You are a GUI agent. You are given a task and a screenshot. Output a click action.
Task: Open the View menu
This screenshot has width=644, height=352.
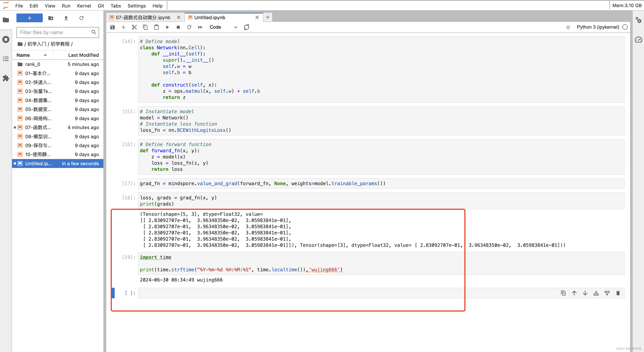click(x=50, y=5)
